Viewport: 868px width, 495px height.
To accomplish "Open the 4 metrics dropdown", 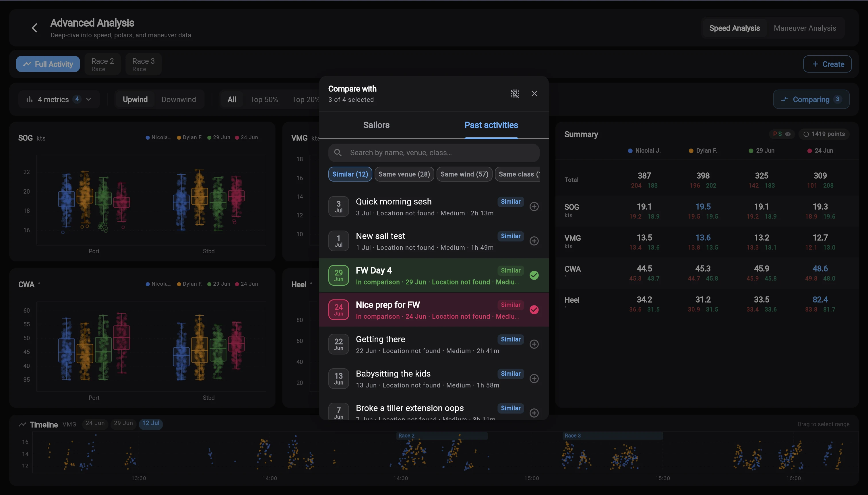I will click(x=59, y=99).
